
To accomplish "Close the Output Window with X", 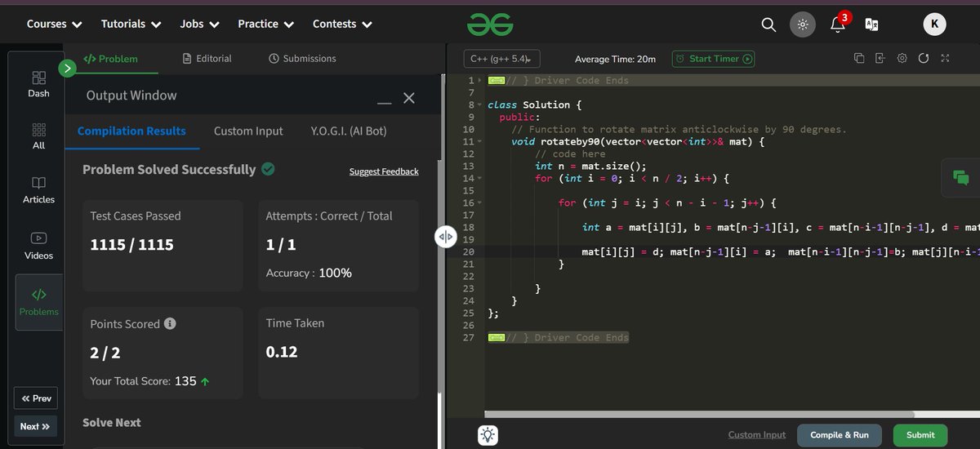I will coord(409,98).
